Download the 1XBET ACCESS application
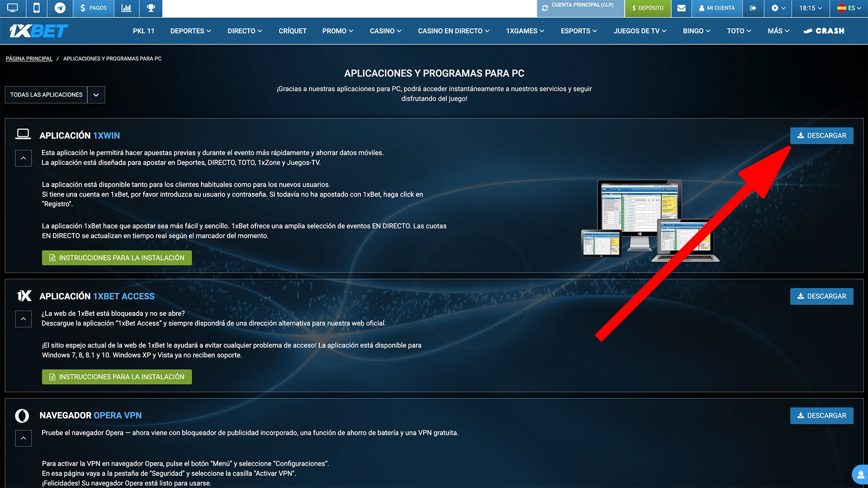The height and width of the screenshot is (488, 868). coord(821,296)
